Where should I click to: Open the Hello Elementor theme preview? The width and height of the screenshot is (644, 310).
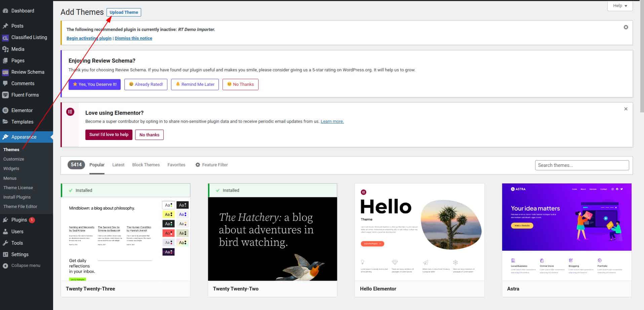(419, 232)
